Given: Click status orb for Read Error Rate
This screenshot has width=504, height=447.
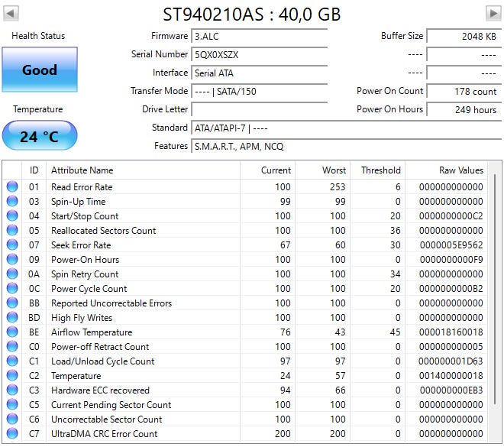Looking at the screenshot, I should pyautogui.click(x=12, y=186).
